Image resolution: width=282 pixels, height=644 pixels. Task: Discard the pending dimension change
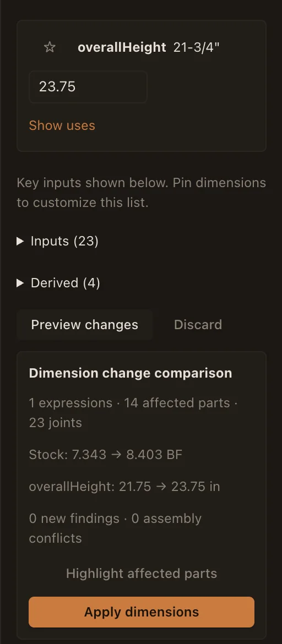click(x=198, y=324)
